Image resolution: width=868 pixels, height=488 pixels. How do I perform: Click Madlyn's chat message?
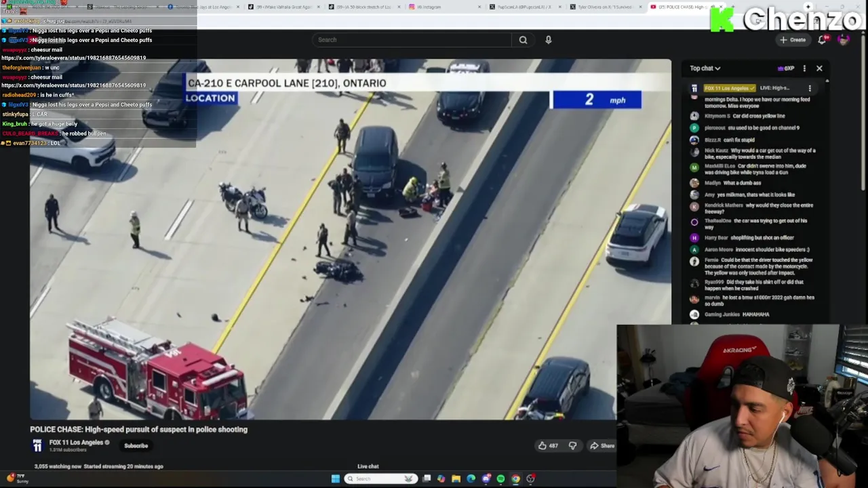click(x=732, y=183)
